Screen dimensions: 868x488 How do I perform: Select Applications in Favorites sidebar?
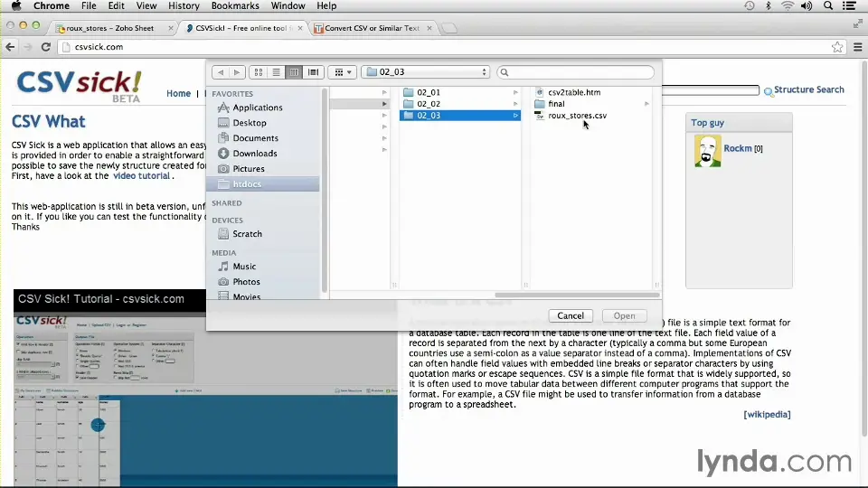pyautogui.click(x=257, y=108)
